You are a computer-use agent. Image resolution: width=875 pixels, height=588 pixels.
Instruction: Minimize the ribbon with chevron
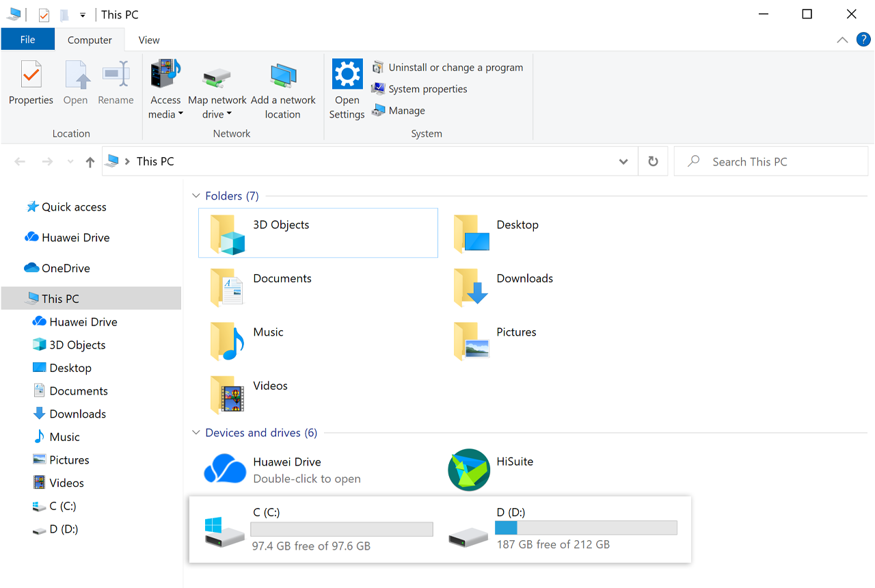(x=842, y=40)
